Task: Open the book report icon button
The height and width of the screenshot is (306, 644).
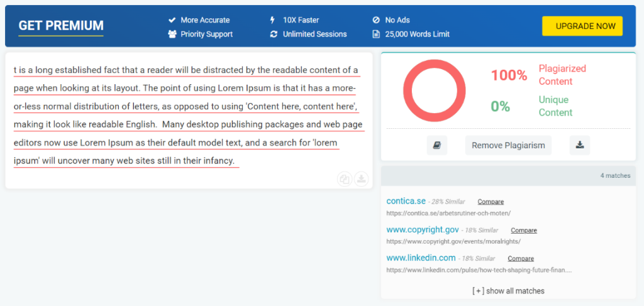Action: coord(437,145)
